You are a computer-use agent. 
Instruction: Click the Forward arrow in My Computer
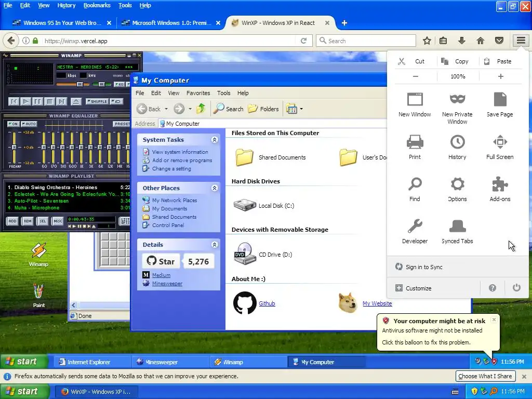click(179, 109)
